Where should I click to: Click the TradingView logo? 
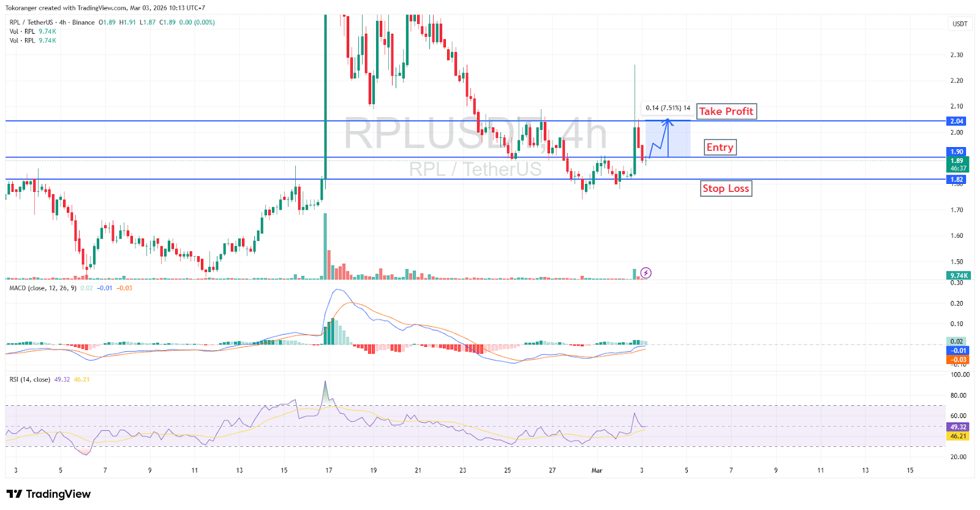[48, 494]
